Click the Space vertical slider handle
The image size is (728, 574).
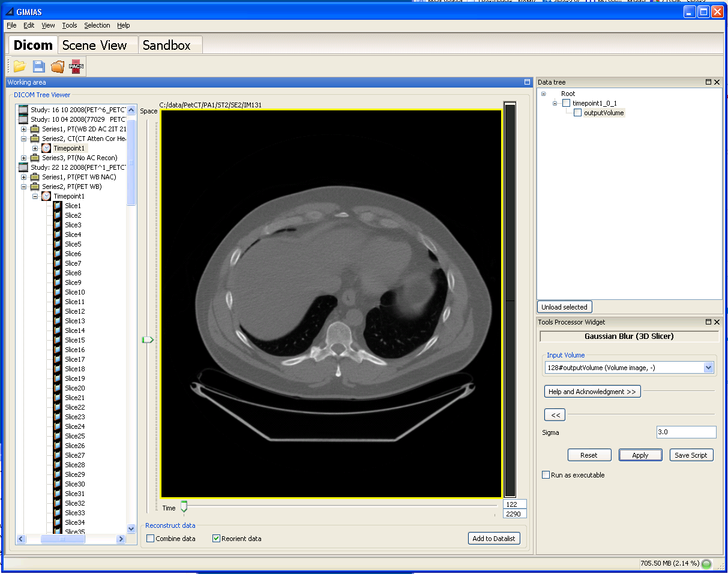pyautogui.click(x=147, y=340)
